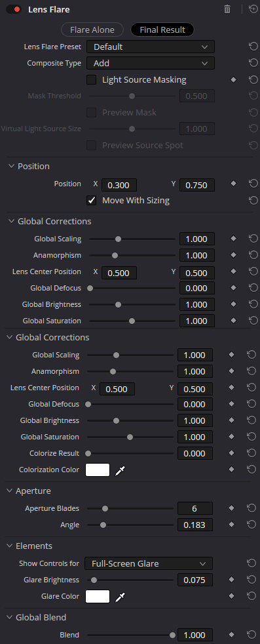Screen dimensions: 260x644
Task: Reset the Glare Brightness value
Action: tap(251, 580)
